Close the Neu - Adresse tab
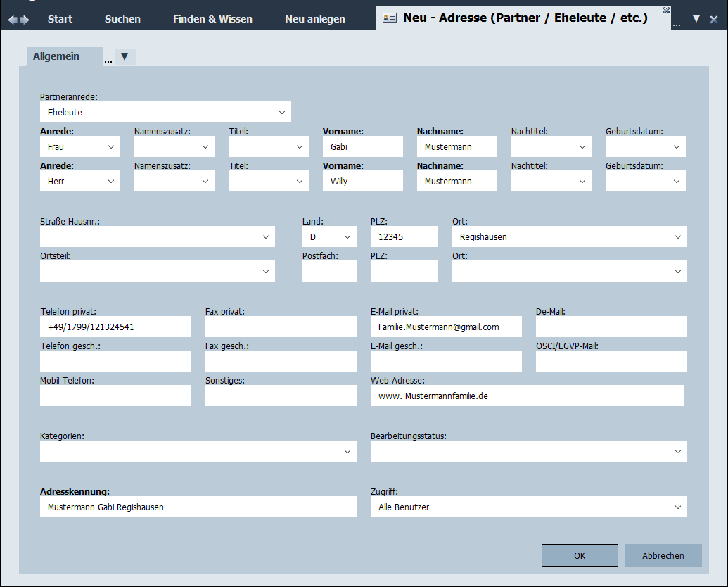 click(x=666, y=10)
